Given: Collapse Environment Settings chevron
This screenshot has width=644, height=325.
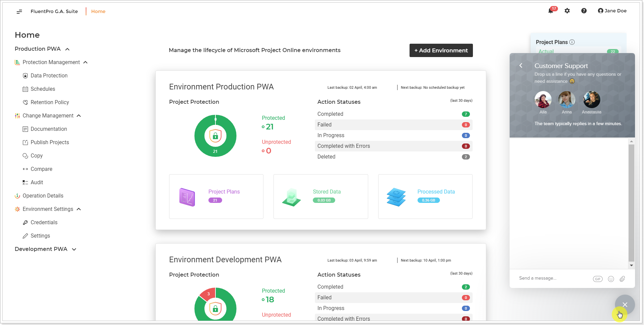Looking at the screenshot, I should click(x=79, y=209).
